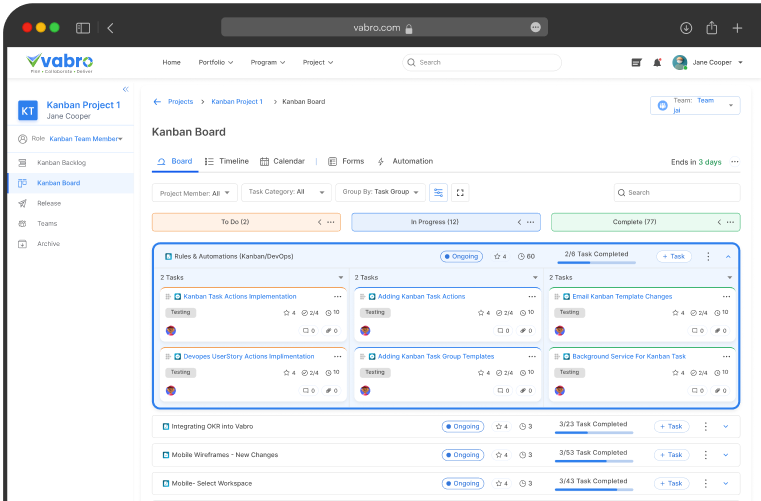
Task: Click the 2/8 Task Completed progress bar
Action: click(596, 263)
